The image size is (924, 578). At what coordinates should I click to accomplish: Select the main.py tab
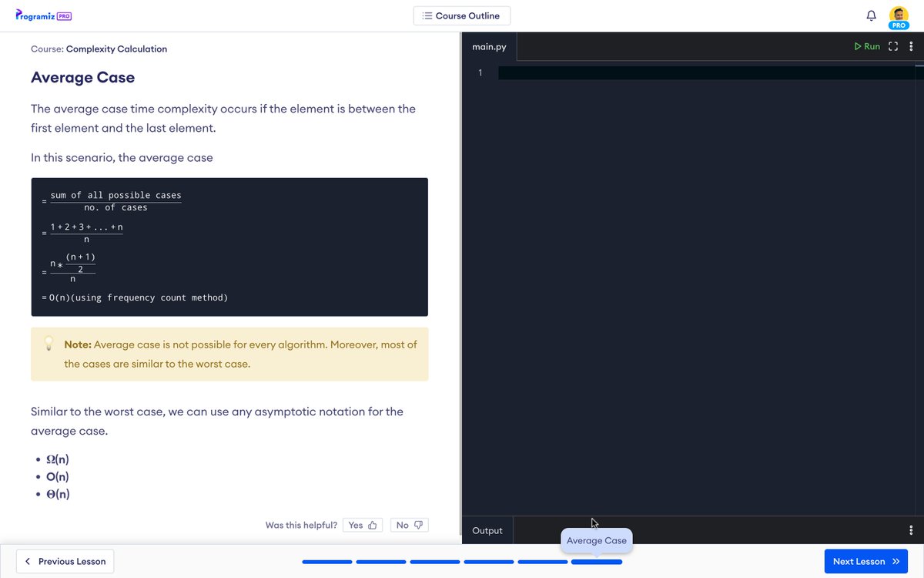click(490, 47)
